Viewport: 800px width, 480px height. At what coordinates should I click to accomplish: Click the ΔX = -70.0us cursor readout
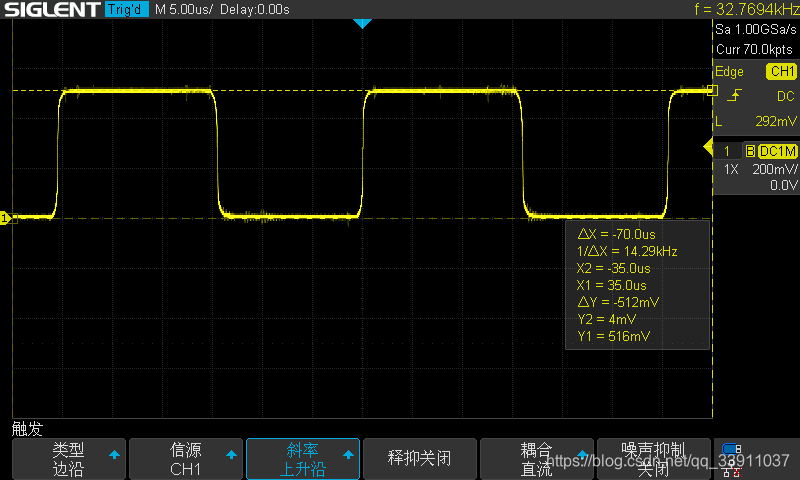[x=616, y=234]
